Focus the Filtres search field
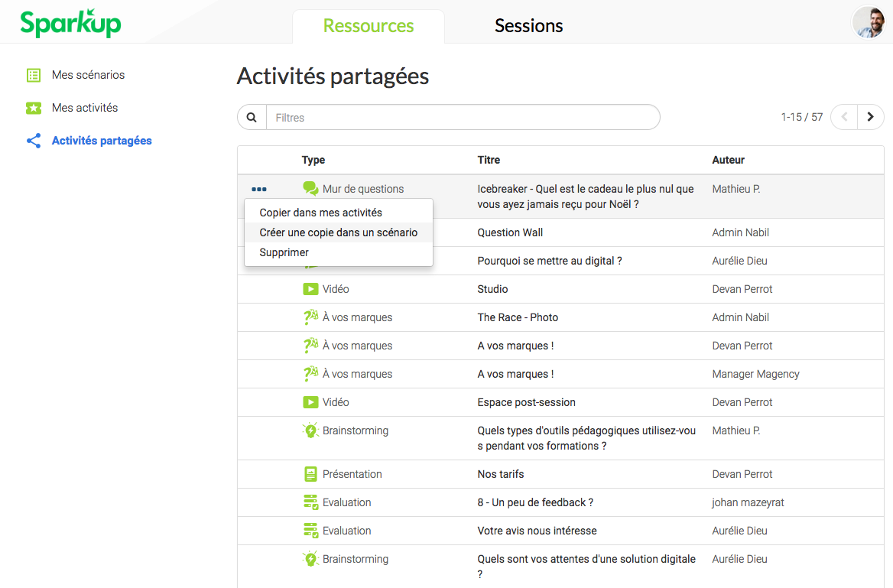The width and height of the screenshot is (893, 588). coord(463,118)
